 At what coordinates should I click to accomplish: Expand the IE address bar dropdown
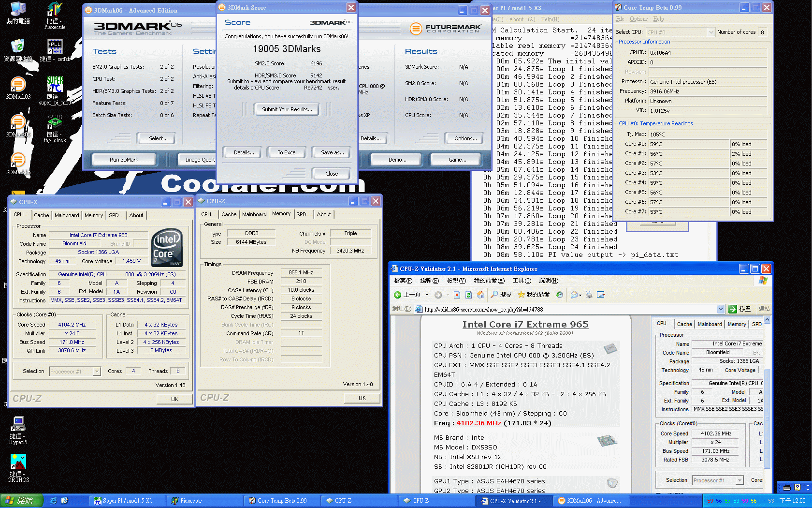721,309
